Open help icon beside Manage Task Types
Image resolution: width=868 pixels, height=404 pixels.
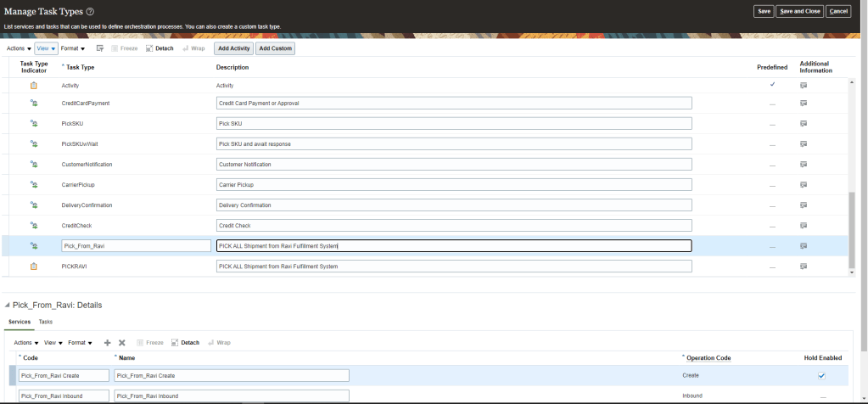tap(90, 11)
